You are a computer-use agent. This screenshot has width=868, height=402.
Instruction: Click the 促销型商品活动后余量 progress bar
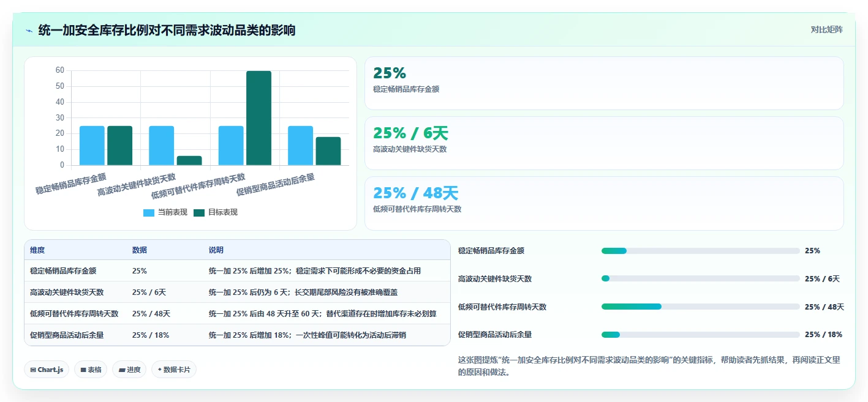(x=701, y=335)
